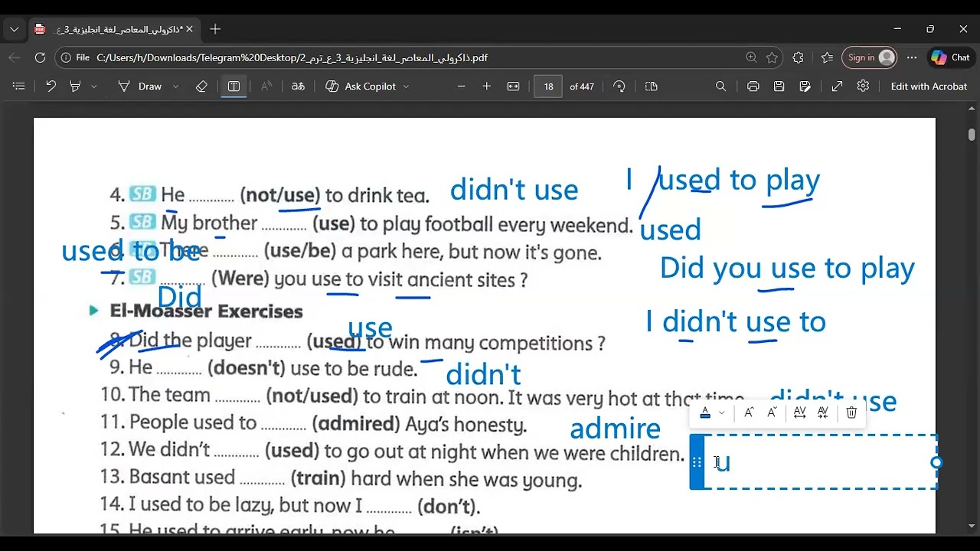Open the Highlight color options arrow
Image resolution: width=980 pixels, height=551 pixels.
tap(93, 86)
